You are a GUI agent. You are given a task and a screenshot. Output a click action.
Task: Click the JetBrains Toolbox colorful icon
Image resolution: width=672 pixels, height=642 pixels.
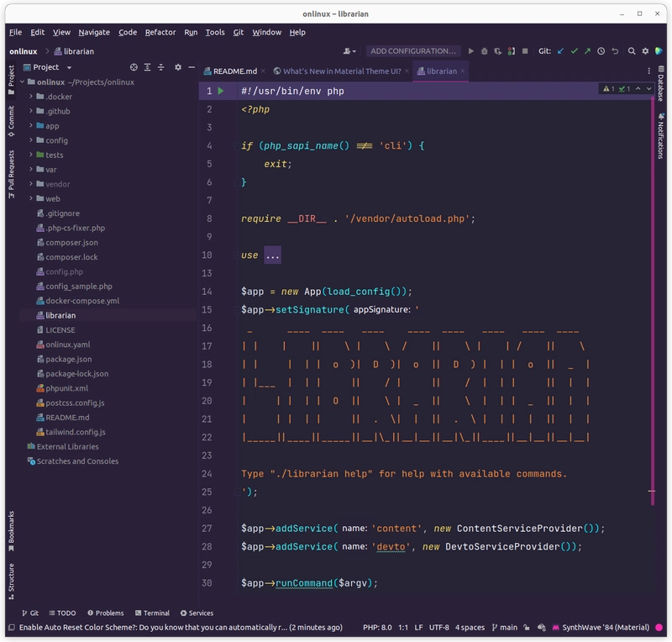coord(659,51)
